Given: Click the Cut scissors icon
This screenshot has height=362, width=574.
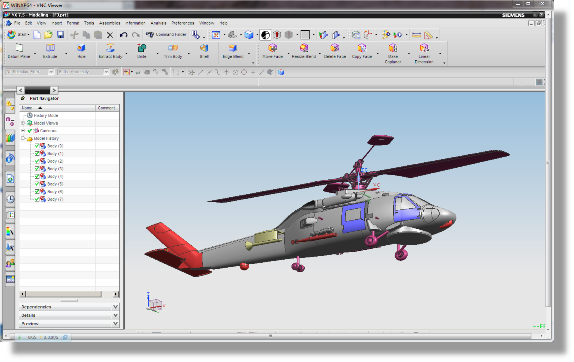Looking at the screenshot, I should point(75,35).
